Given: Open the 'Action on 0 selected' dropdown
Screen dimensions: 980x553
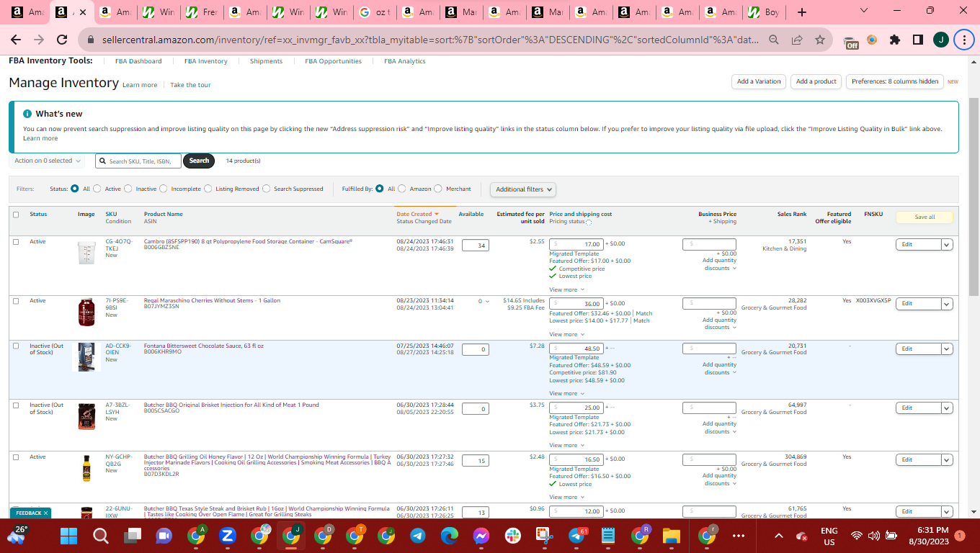Looking at the screenshot, I should pos(48,161).
